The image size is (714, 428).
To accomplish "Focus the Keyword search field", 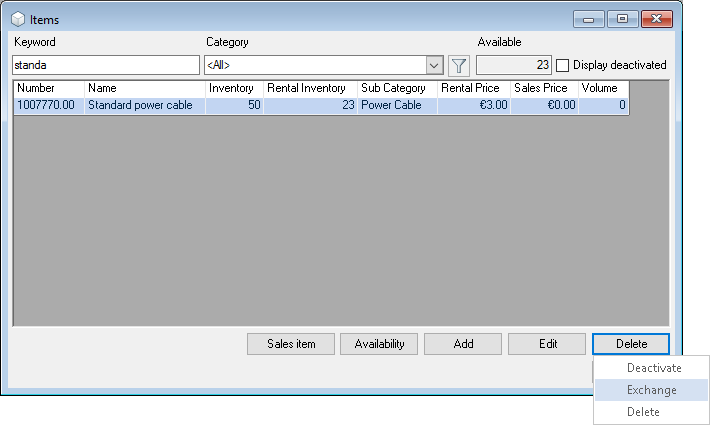I will point(105,66).
